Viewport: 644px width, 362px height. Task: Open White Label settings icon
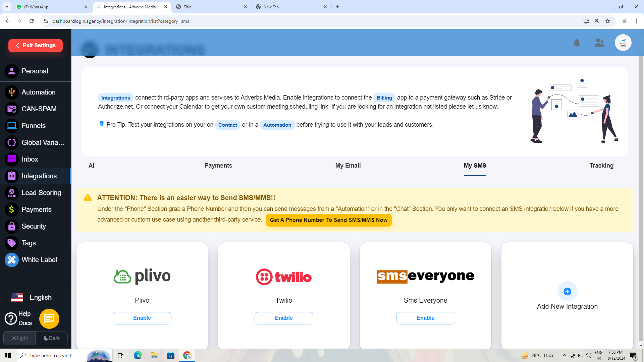(x=12, y=260)
